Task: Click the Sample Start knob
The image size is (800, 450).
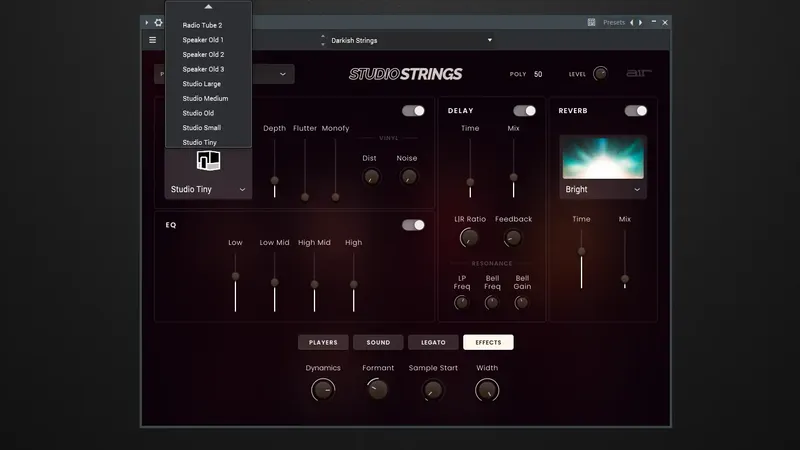Action: click(x=433, y=390)
